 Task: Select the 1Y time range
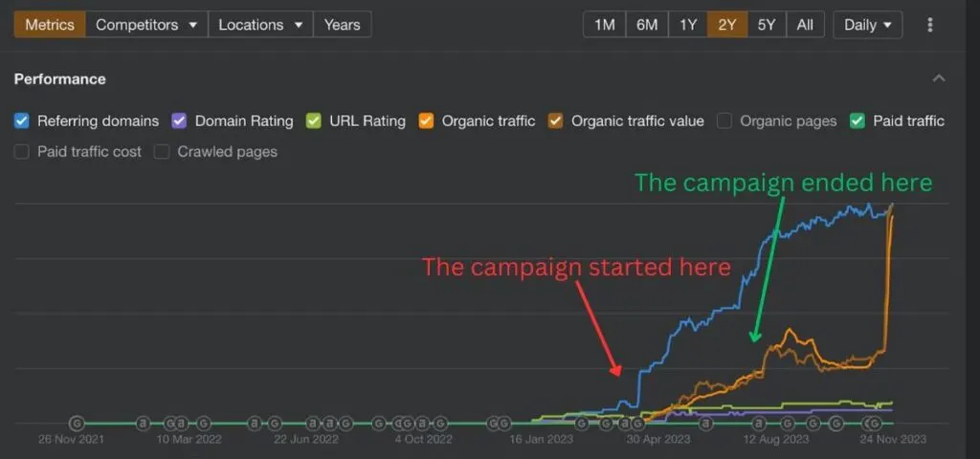tap(687, 25)
